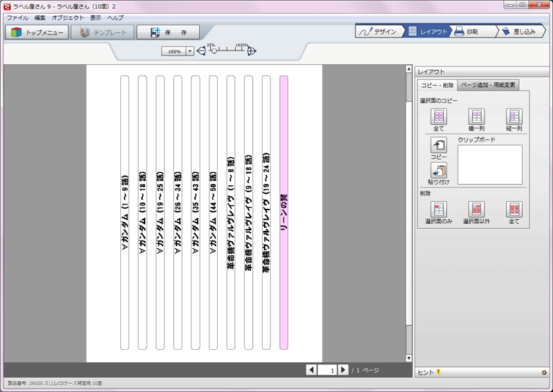
Task: Click the クリップボード preview box
Action: coord(490,165)
